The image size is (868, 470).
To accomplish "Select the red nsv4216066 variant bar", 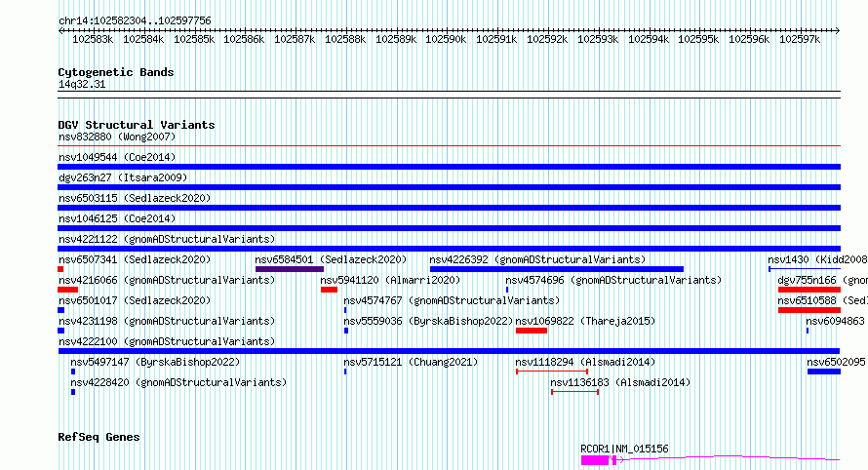I will point(68,290).
